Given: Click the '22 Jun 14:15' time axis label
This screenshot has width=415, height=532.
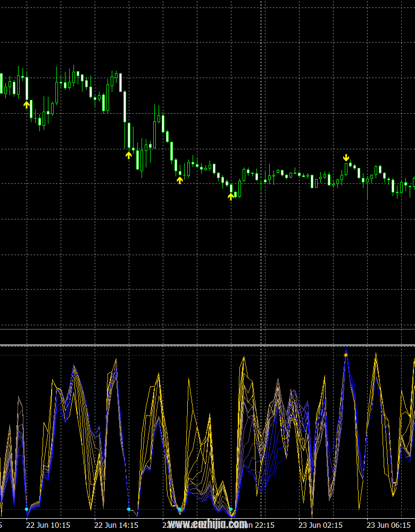Looking at the screenshot, I should tap(116, 525).
